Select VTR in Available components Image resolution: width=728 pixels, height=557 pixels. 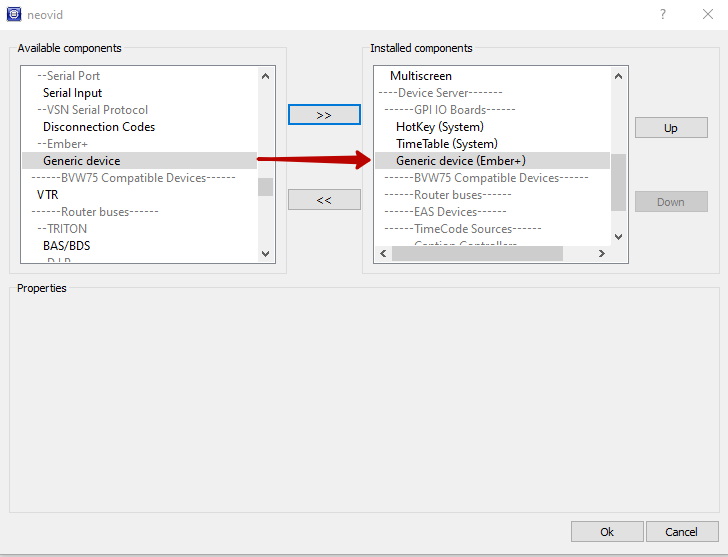point(139,194)
